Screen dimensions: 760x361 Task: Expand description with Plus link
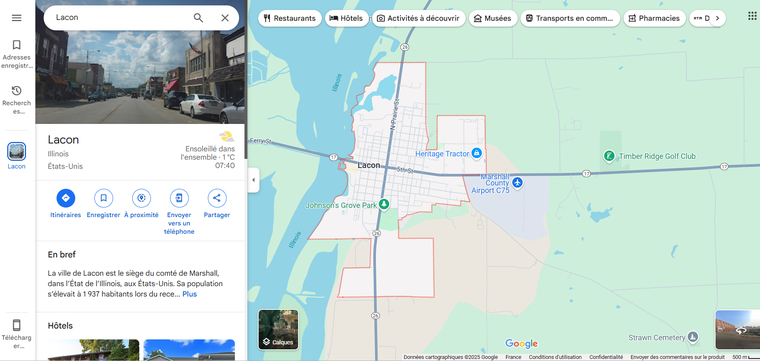tap(190, 294)
